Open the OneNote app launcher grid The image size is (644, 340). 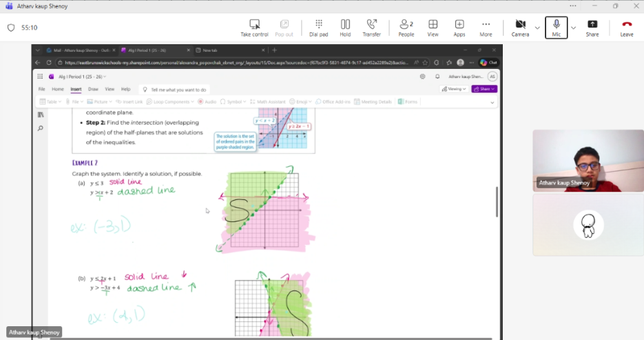click(40, 77)
